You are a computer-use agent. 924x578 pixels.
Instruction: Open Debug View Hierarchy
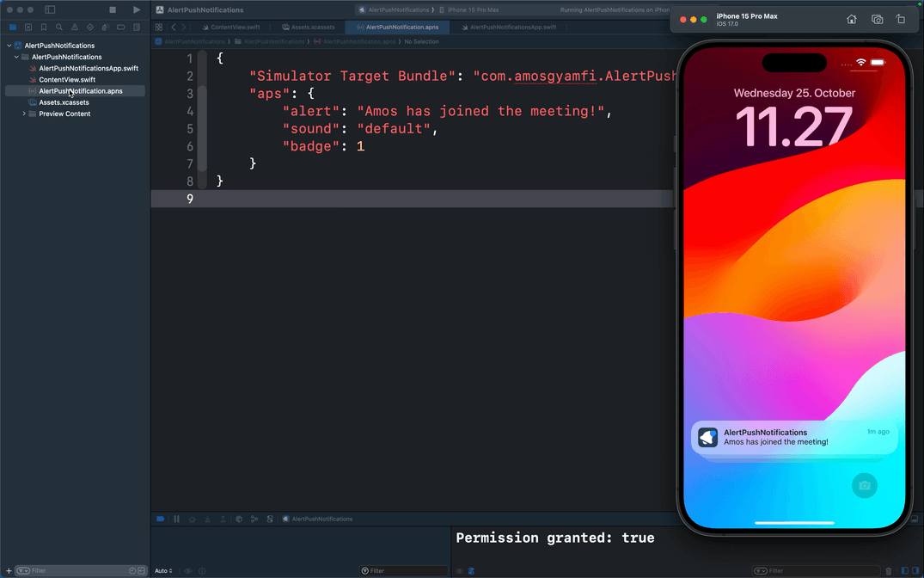point(239,519)
